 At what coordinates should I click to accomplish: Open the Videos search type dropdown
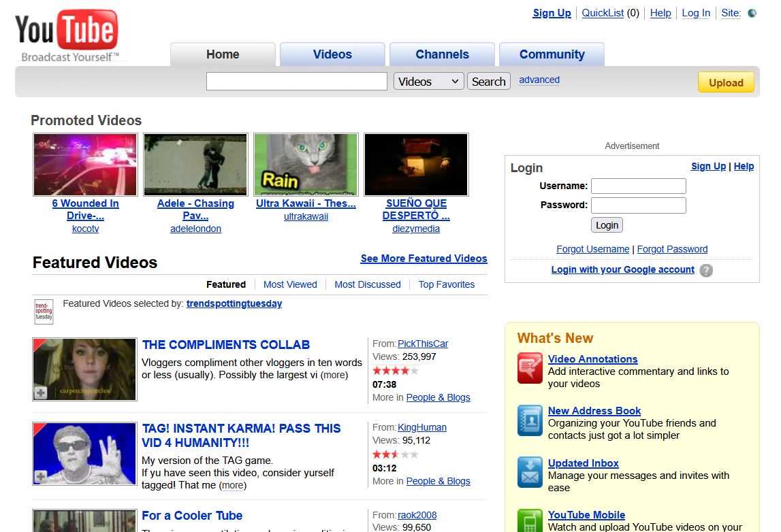(429, 81)
